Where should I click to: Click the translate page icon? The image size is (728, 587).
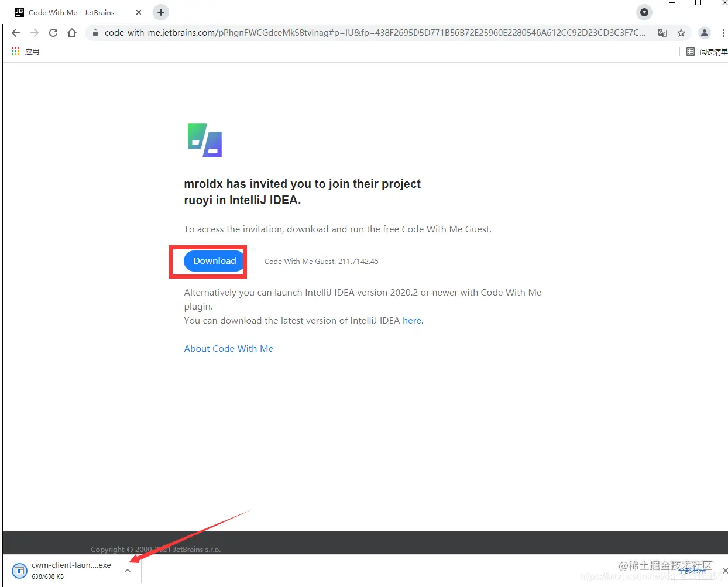(x=662, y=33)
